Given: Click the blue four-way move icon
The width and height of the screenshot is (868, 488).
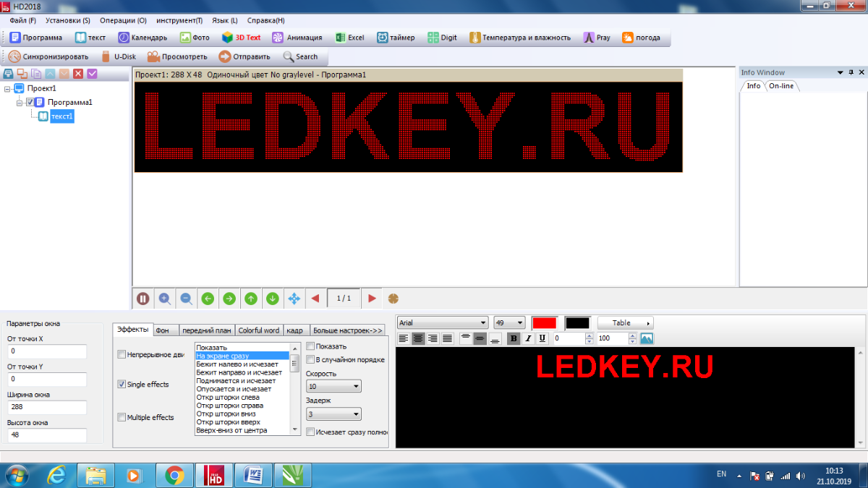Looking at the screenshot, I should [294, 298].
